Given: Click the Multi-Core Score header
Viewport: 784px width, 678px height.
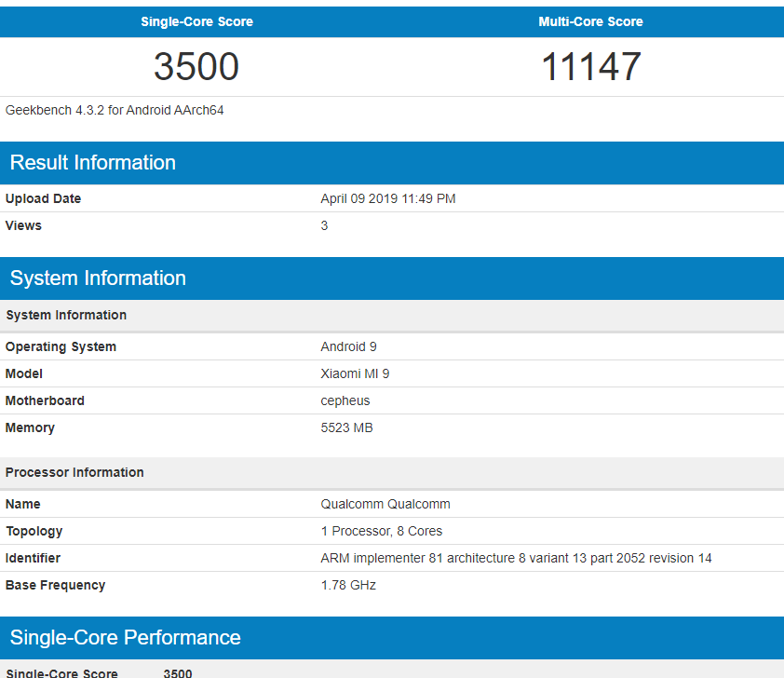Looking at the screenshot, I should (590, 21).
